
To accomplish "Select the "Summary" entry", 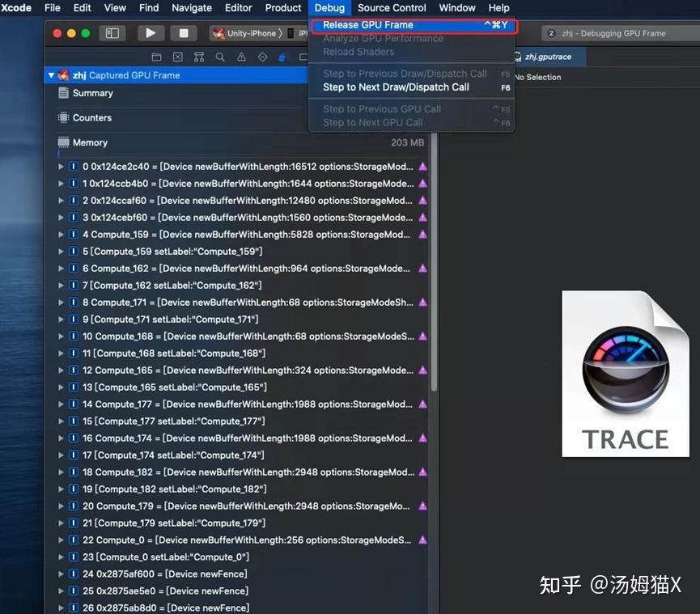I will pyautogui.click(x=93, y=92).
